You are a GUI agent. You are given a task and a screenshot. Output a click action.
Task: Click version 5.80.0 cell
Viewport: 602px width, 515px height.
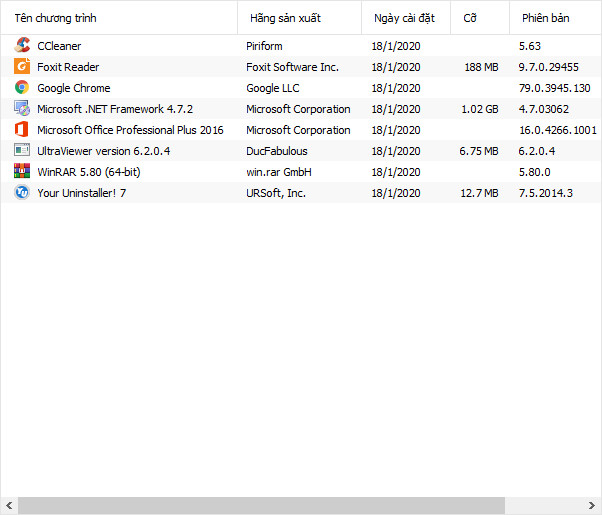coord(534,172)
